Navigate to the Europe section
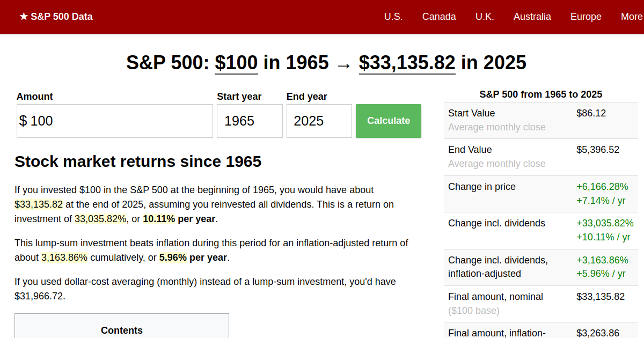 586,17
